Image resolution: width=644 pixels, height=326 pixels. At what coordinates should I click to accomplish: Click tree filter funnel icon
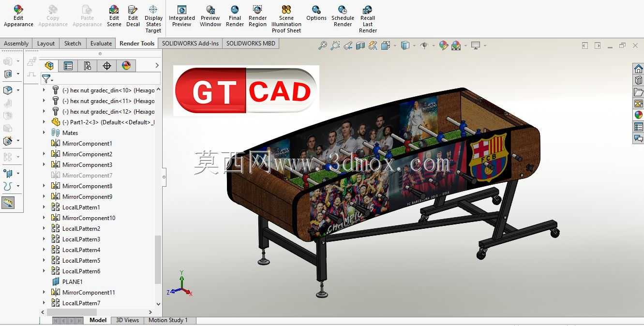(46, 78)
